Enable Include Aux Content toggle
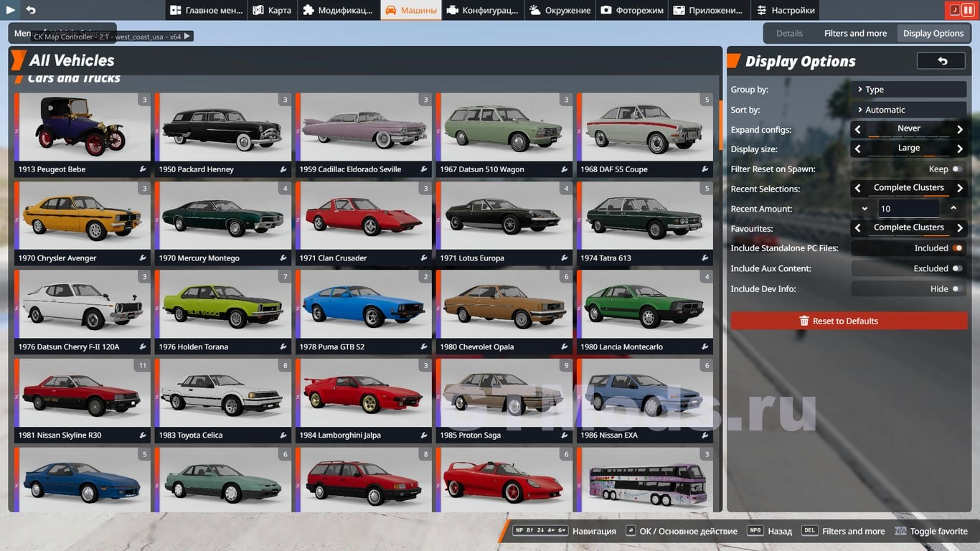980x551 pixels. tap(956, 268)
